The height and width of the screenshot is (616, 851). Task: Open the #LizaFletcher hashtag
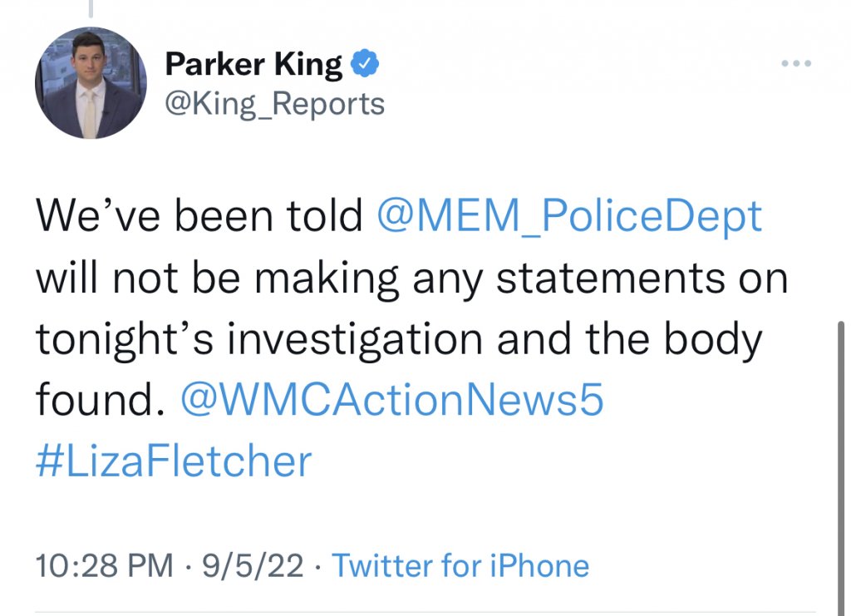tap(174, 461)
